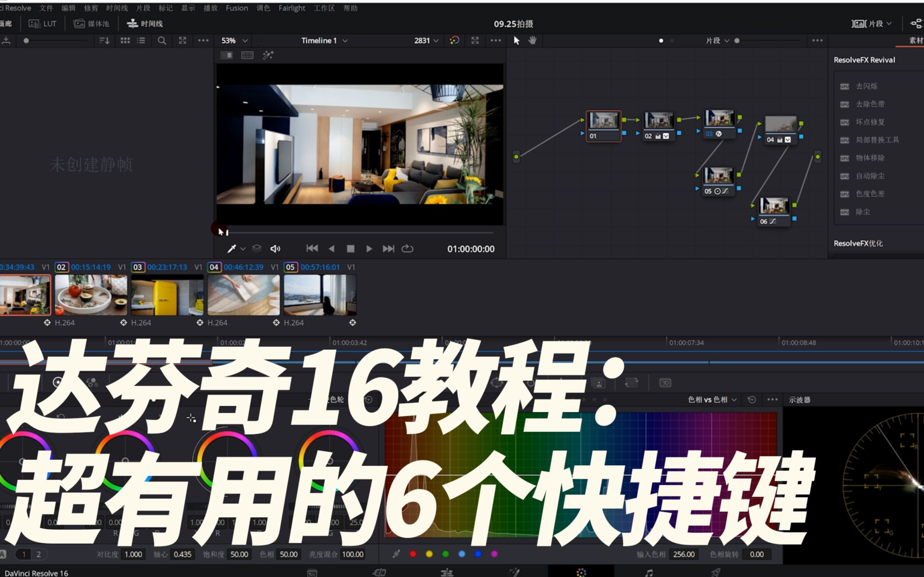Screen dimensions: 924x577
Task: Open the 2831 dropdown above viewer
Action: tap(426, 40)
